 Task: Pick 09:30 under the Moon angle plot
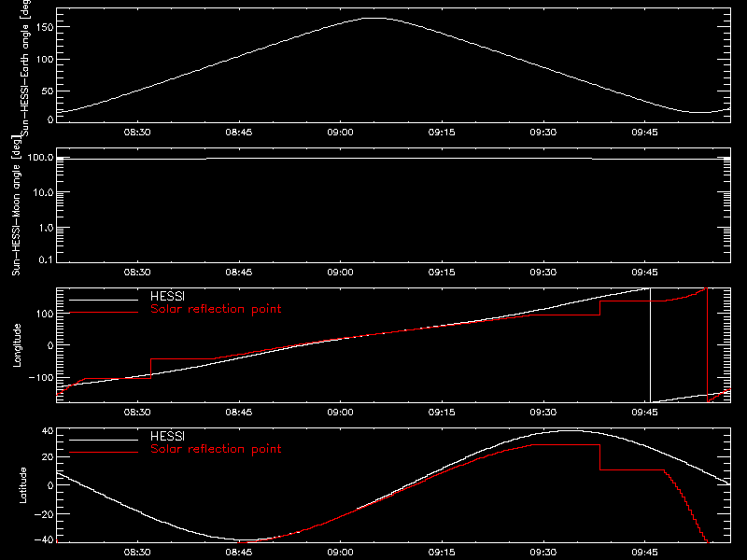(543, 272)
